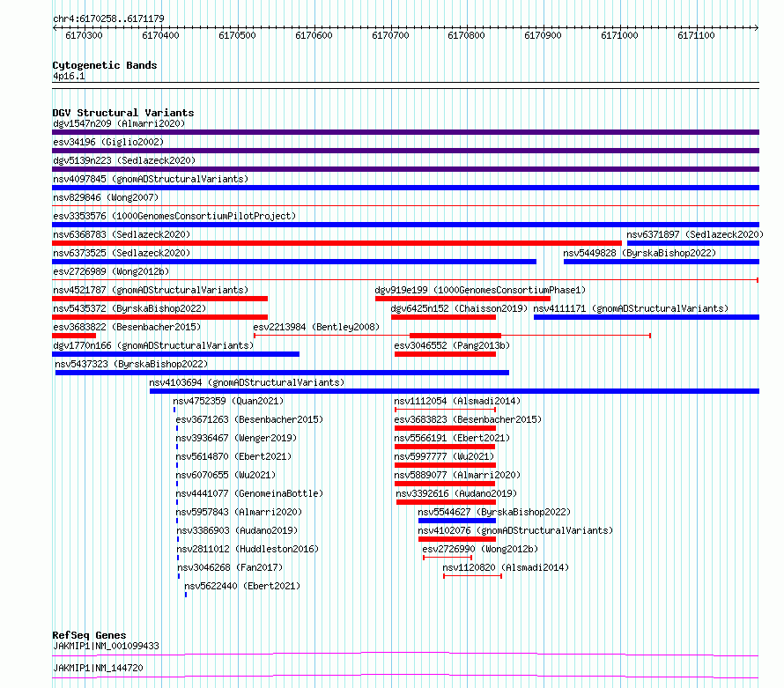Click the 6171000 ruler position
This screenshot has width=784, height=688.
(x=619, y=35)
